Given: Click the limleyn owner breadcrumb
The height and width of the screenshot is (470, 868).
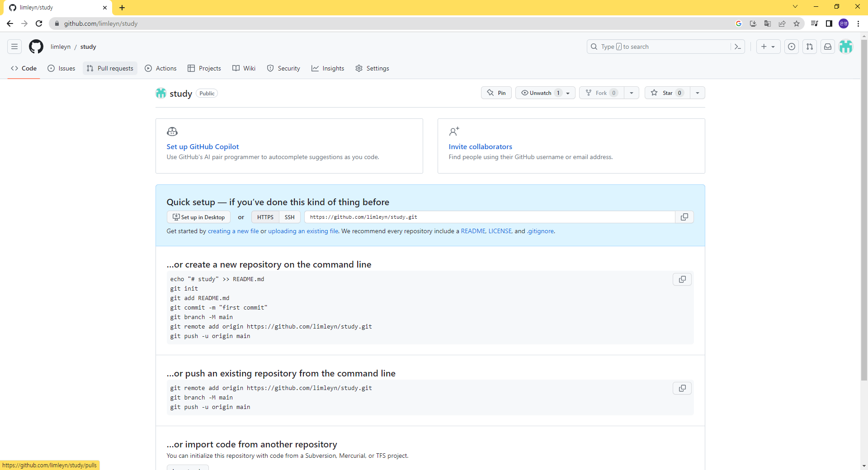Looking at the screenshot, I should [61, 47].
